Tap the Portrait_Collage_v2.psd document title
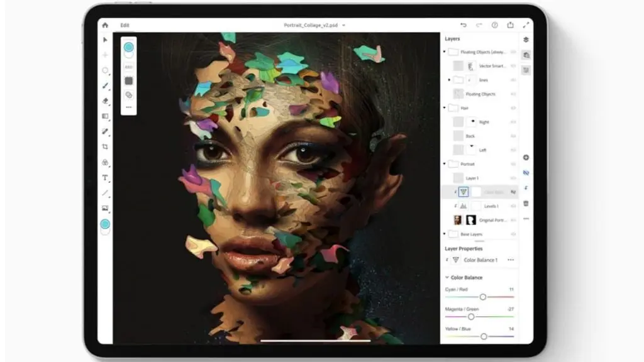Image resolution: width=644 pixels, height=362 pixels. point(311,25)
